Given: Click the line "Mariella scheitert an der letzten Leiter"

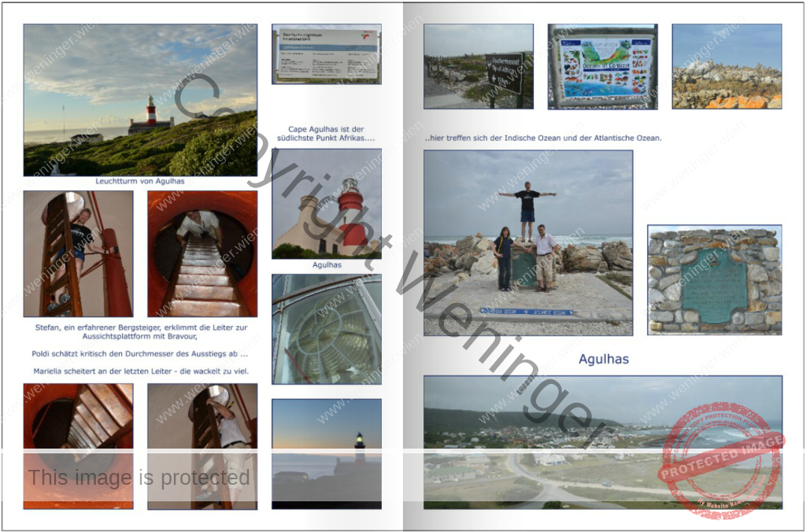Looking at the screenshot, I should pos(141,371).
